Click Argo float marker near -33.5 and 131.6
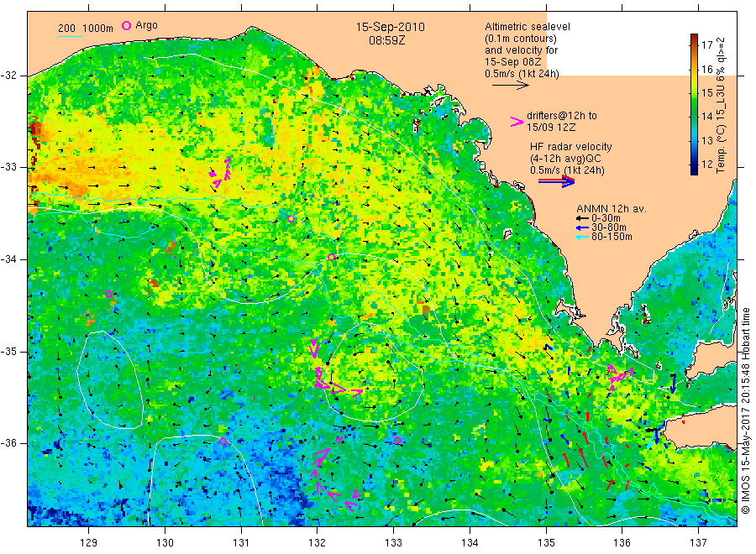The width and height of the screenshot is (756, 554). pos(291,219)
